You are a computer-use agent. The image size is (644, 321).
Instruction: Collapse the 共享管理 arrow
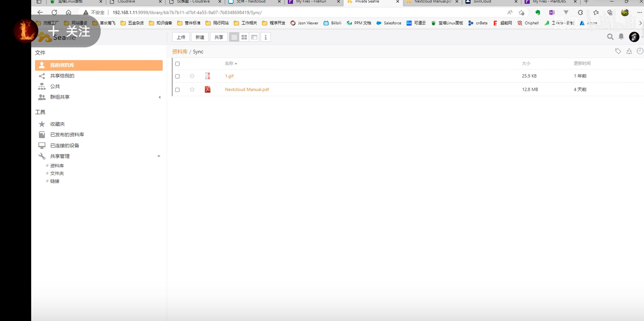click(x=159, y=156)
